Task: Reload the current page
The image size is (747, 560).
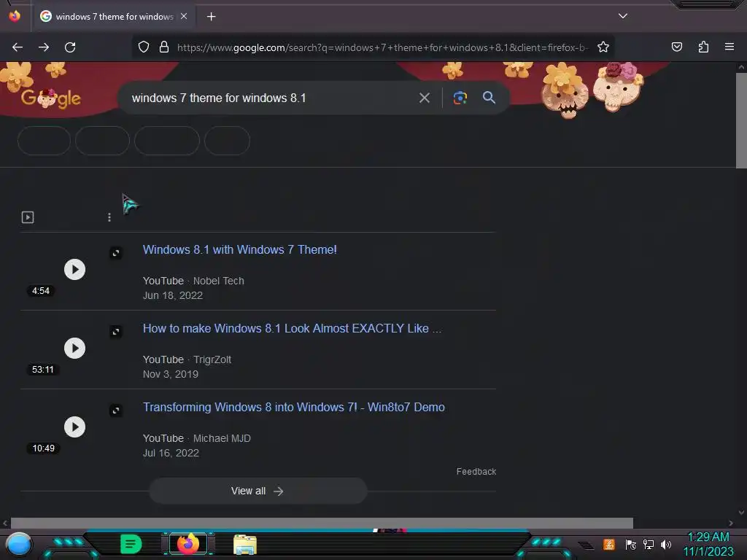Action: click(x=70, y=47)
